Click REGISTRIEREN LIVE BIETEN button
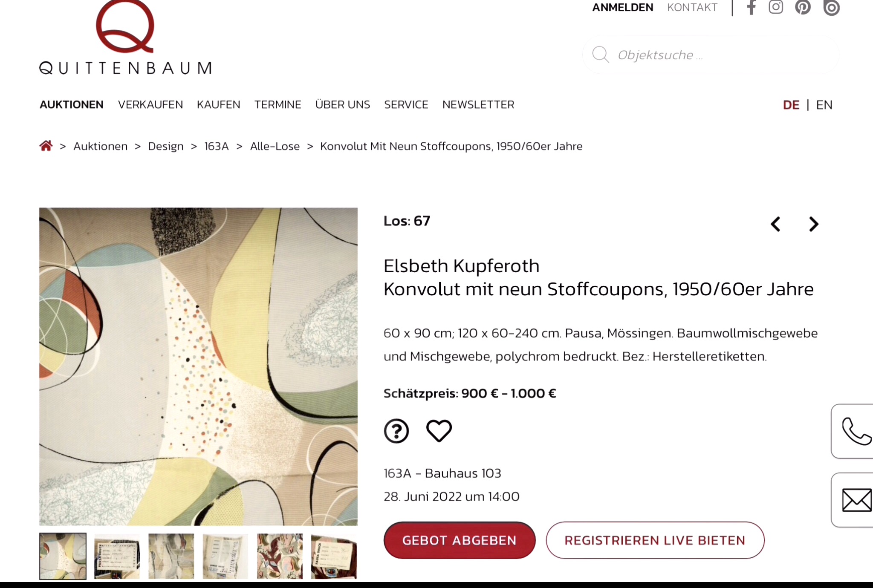Viewport: 873px width, 588px height. pos(655,540)
